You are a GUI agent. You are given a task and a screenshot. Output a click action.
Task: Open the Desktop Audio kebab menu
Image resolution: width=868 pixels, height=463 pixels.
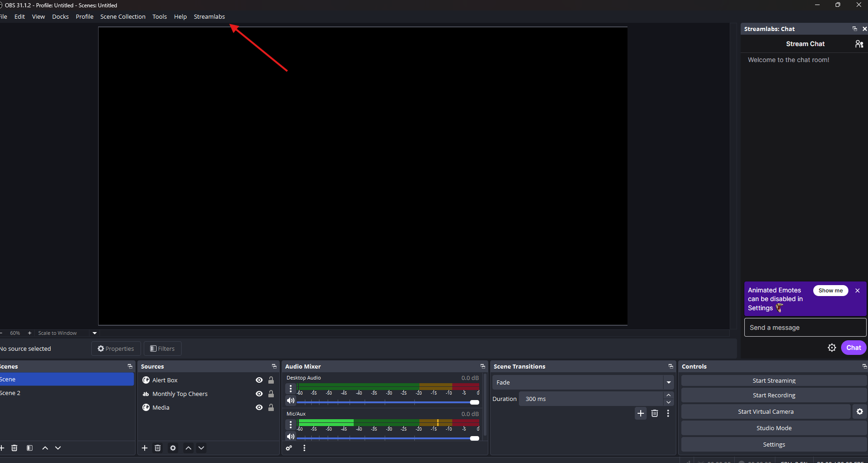tap(290, 388)
